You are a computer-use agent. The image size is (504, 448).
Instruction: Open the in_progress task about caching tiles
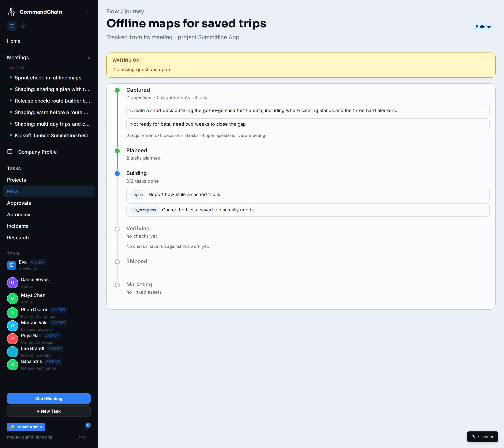click(x=308, y=210)
